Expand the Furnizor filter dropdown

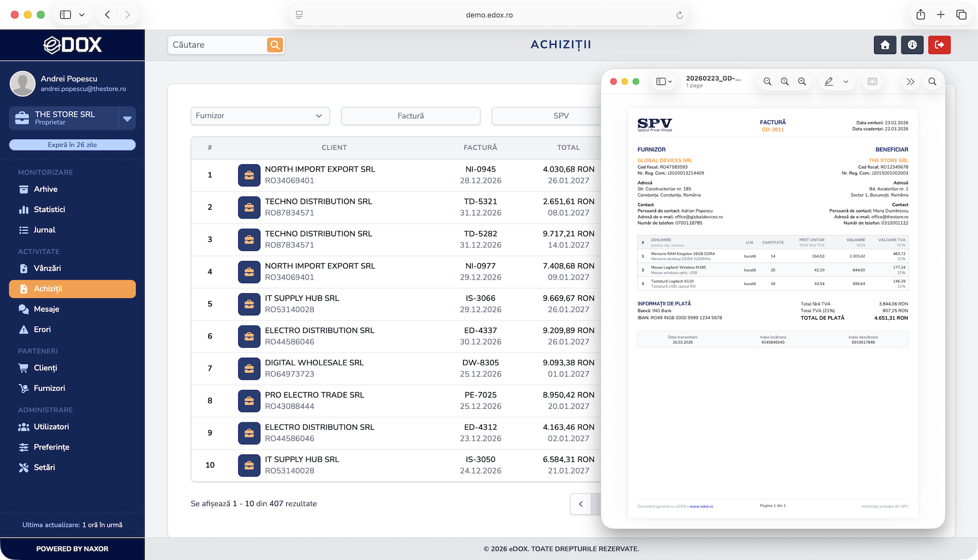[x=260, y=116]
